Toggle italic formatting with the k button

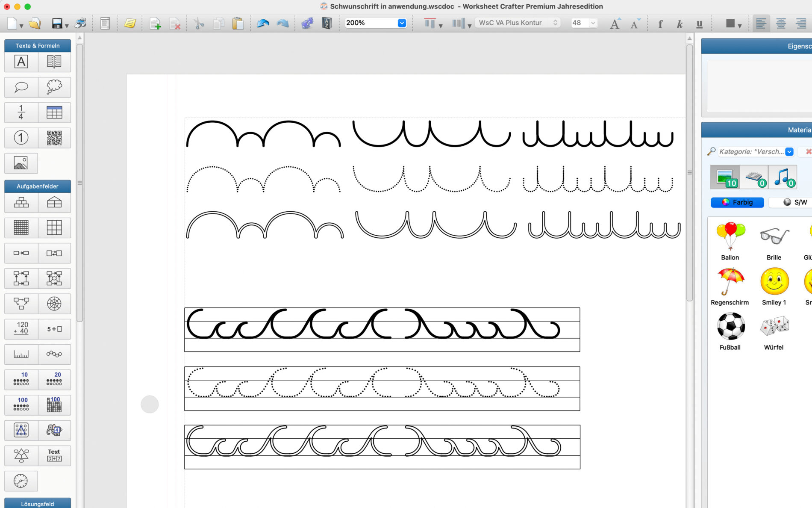[680, 24]
